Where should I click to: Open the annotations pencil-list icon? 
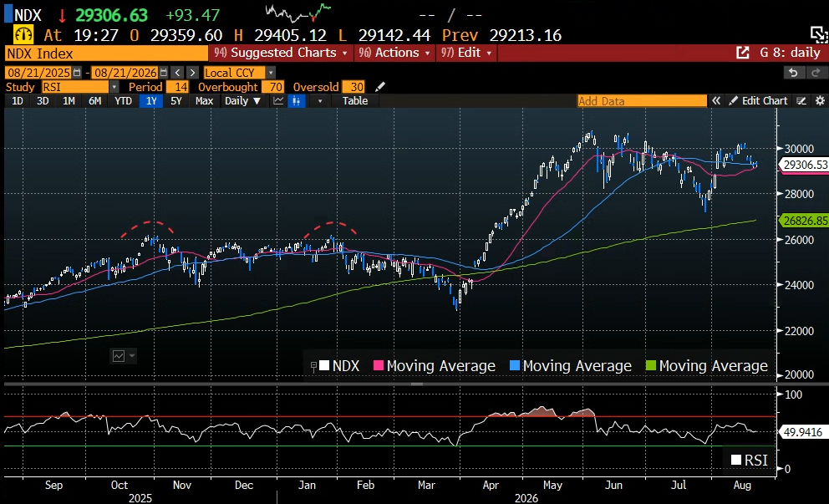[x=801, y=100]
